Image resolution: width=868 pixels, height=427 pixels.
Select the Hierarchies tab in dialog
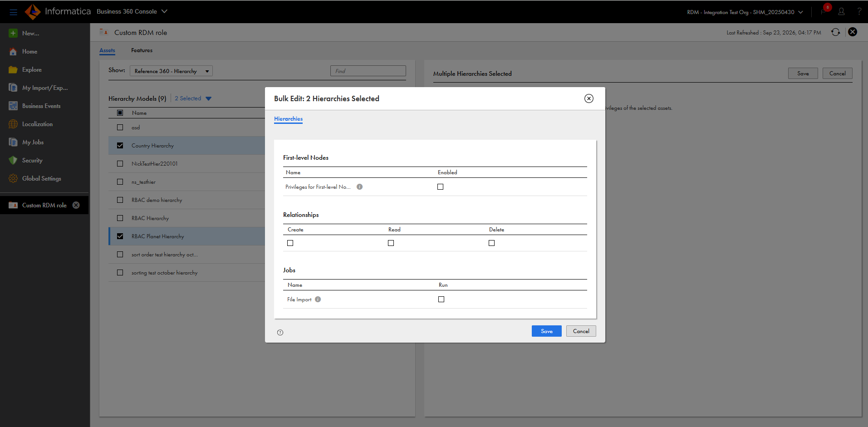coord(288,119)
